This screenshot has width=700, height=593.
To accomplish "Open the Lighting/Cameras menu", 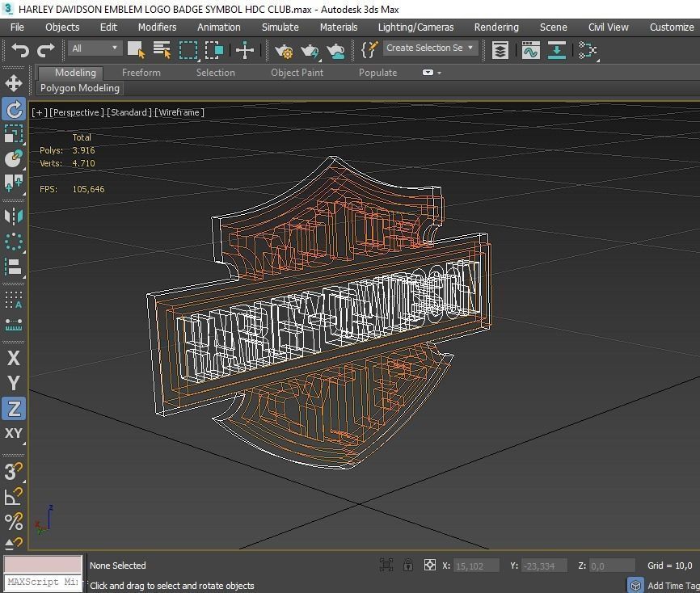I will click(x=415, y=27).
